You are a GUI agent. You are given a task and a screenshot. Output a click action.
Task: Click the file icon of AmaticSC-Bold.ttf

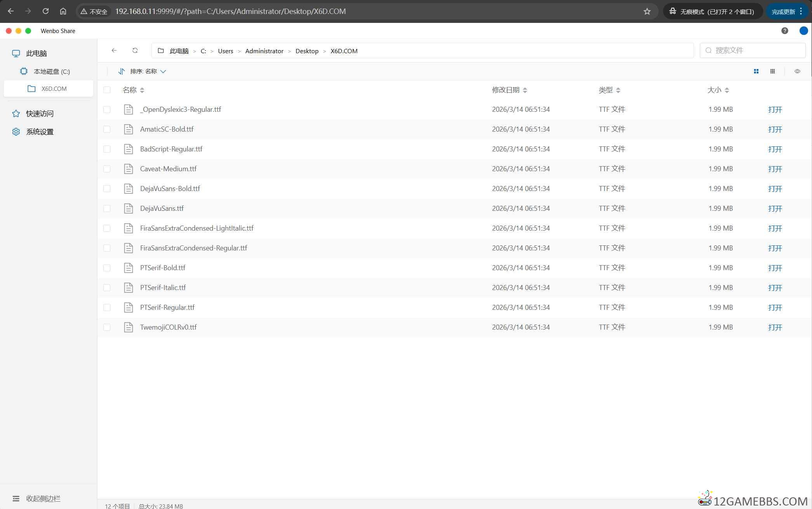128,129
